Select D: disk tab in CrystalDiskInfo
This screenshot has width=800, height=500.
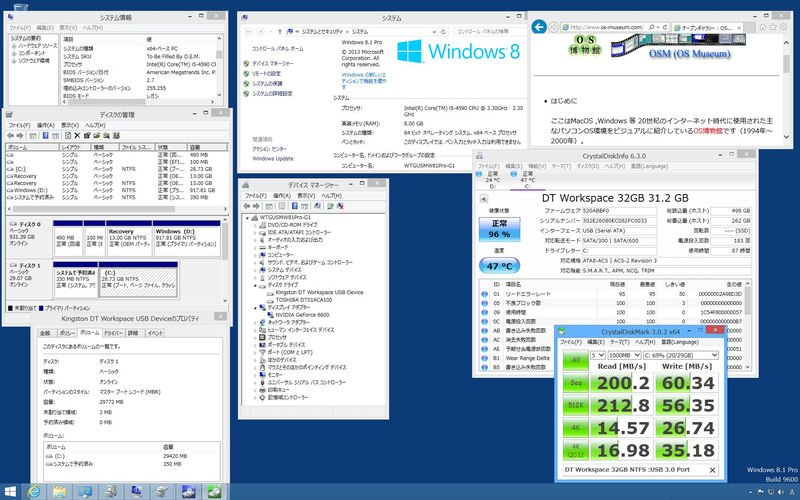click(x=491, y=180)
